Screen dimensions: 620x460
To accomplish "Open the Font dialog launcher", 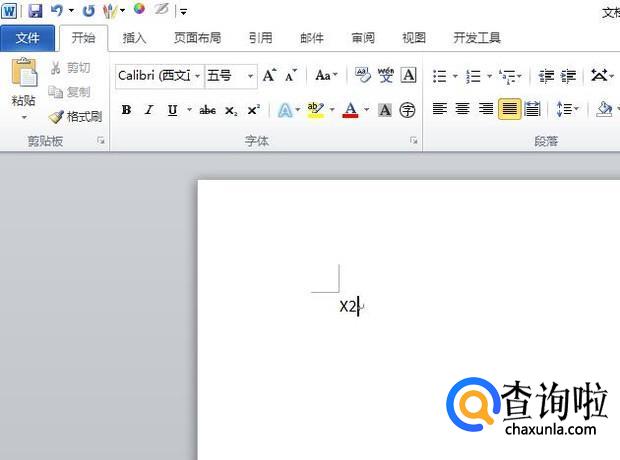I will [414, 140].
